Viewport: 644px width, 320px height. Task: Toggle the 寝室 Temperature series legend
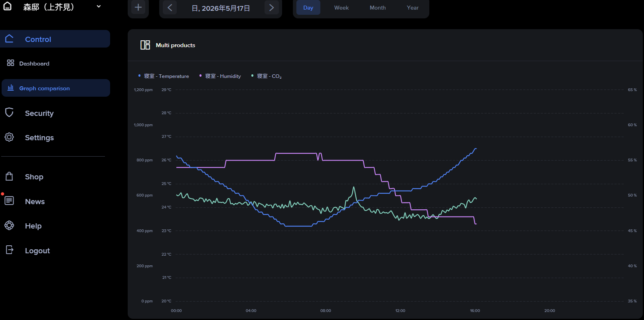pos(164,76)
